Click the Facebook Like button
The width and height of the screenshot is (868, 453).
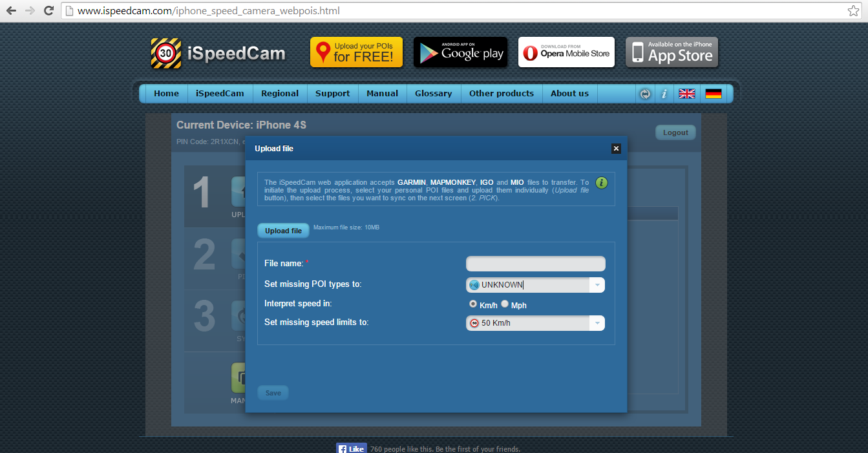(x=352, y=448)
